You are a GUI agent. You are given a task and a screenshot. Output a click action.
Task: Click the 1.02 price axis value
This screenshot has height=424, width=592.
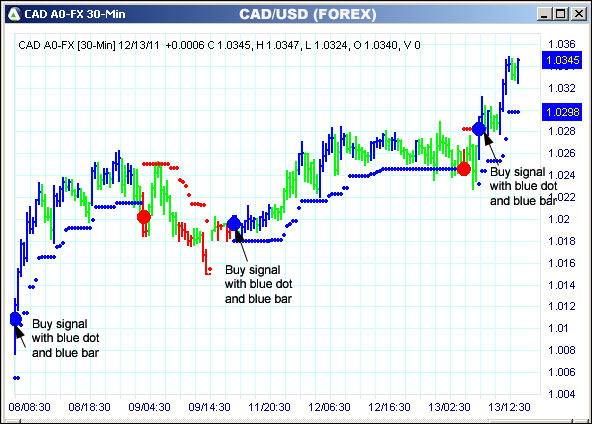559,219
